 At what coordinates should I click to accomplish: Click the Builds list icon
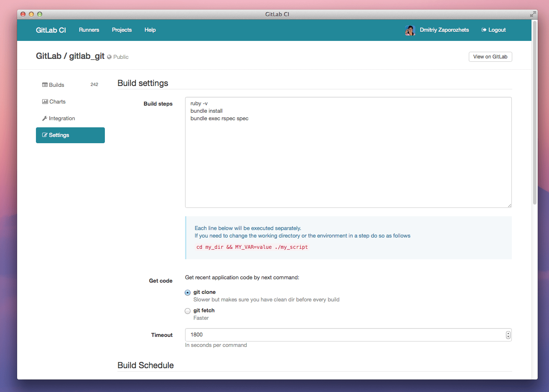(45, 85)
